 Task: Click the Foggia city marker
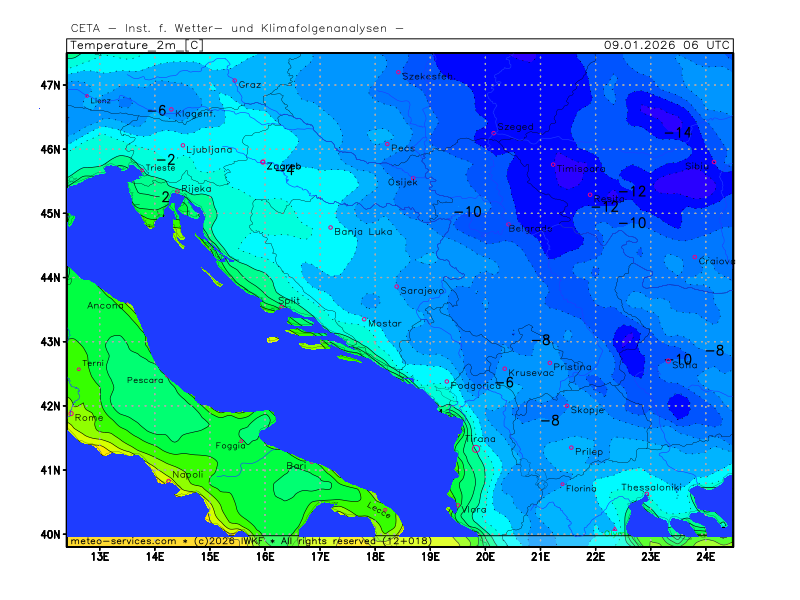[242, 441]
